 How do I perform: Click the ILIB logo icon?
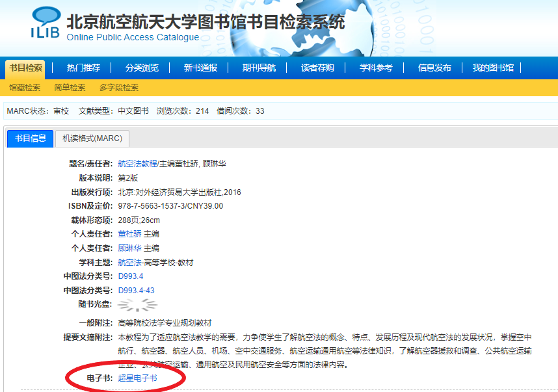[x=46, y=24]
